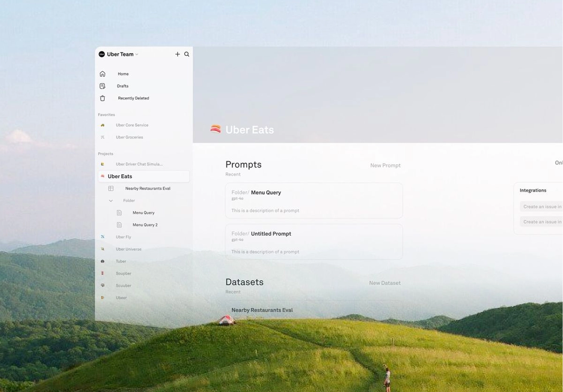Click the sushi emoji in Uber Eats header
This screenshot has width=563, height=392.
pos(216,129)
